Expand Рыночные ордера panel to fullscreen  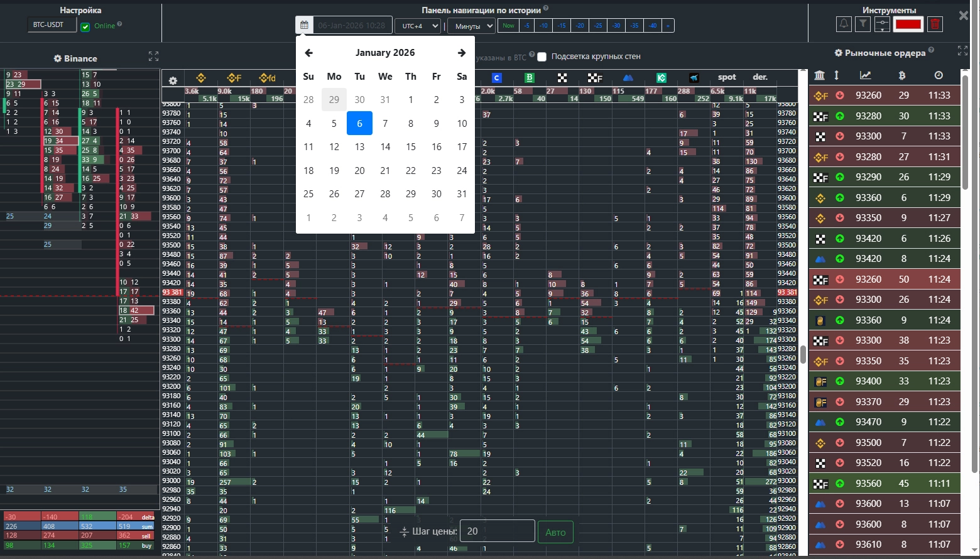[962, 51]
